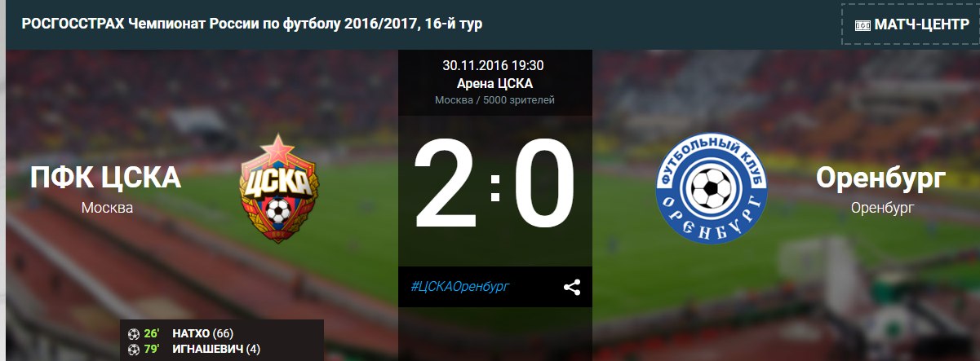Click the 26' goal minute marker
This screenshot has width=980, height=361.
pos(151,333)
